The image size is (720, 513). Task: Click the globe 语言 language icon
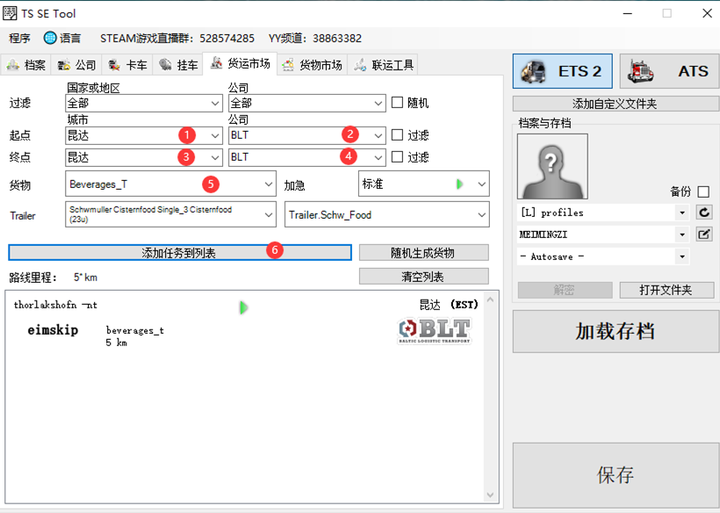[x=50, y=38]
